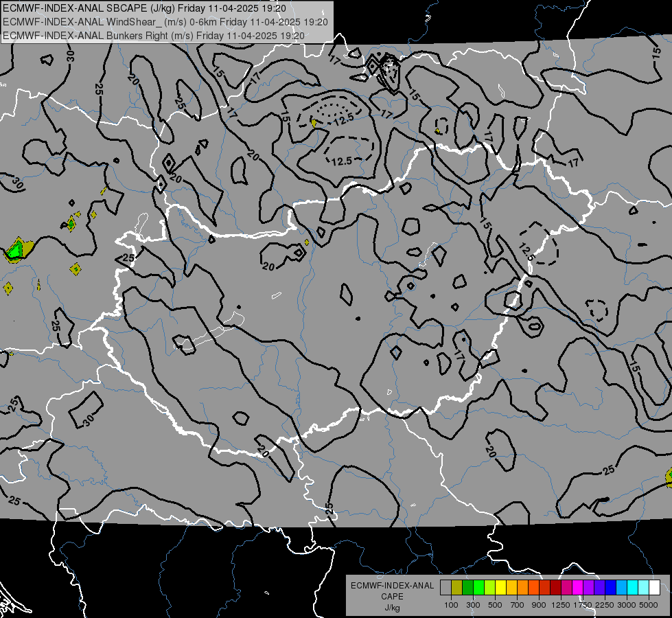Click the legend title ECMWF-INDEX-ANAL

pyautogui.click(x=393, y=586)
